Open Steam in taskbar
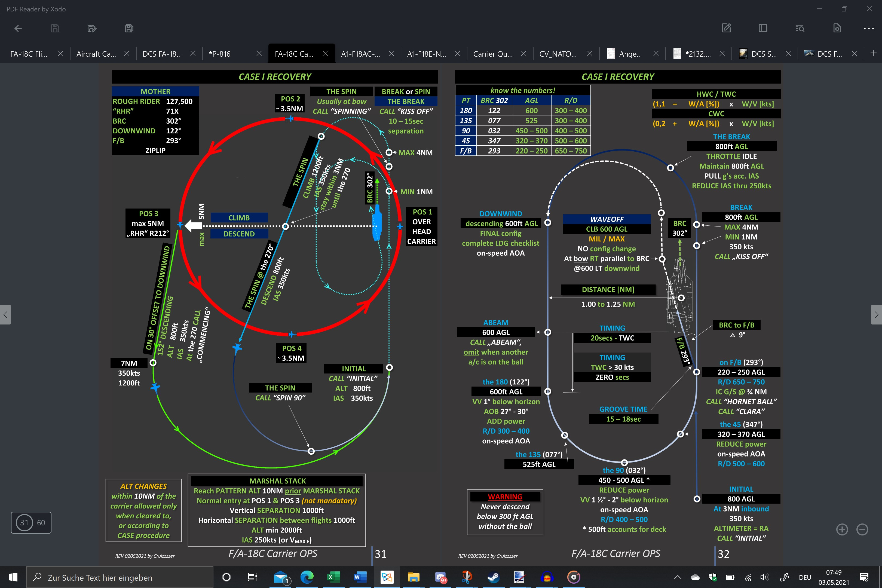The image size is (882, 588). 493,577
